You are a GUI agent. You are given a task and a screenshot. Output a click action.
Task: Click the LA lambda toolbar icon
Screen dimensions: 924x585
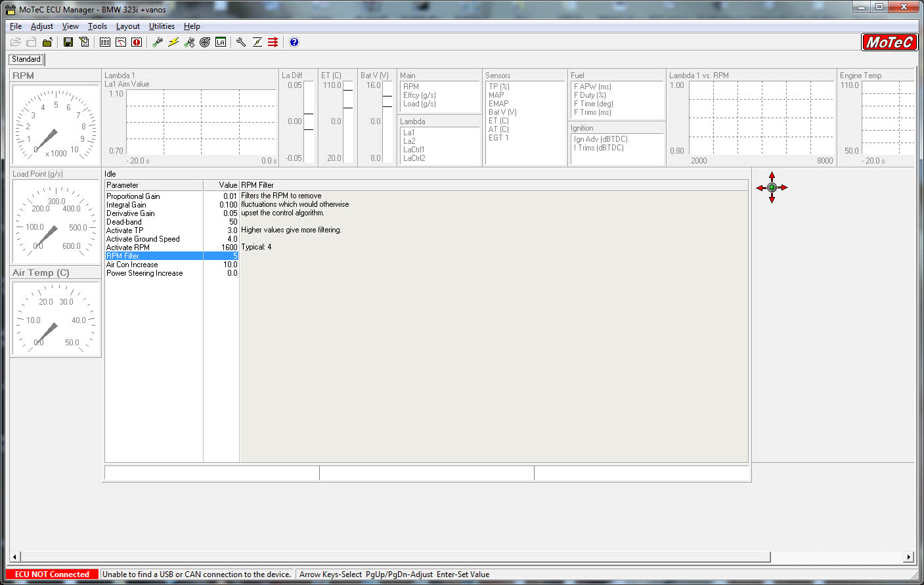pyautogui.click(x=221, y=42)
